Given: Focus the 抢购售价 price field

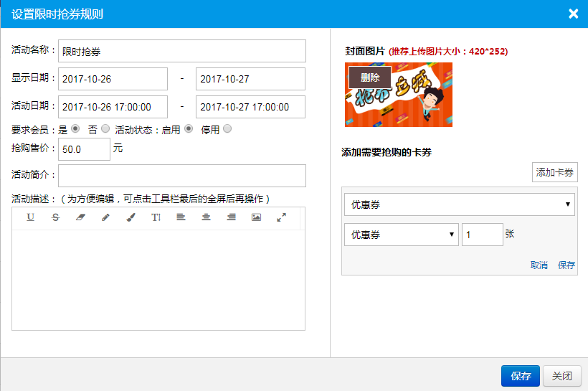Looking at the screenshot, I should click(x=84, y=149).
